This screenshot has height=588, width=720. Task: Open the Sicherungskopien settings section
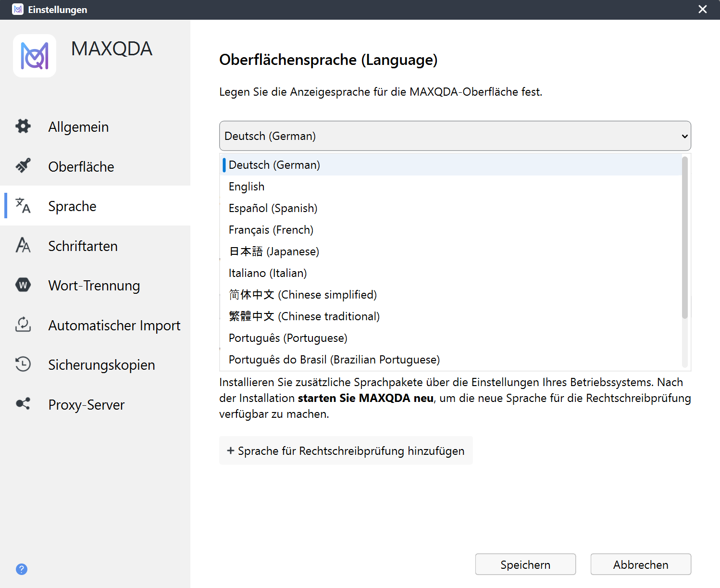[x=95, y=364]
